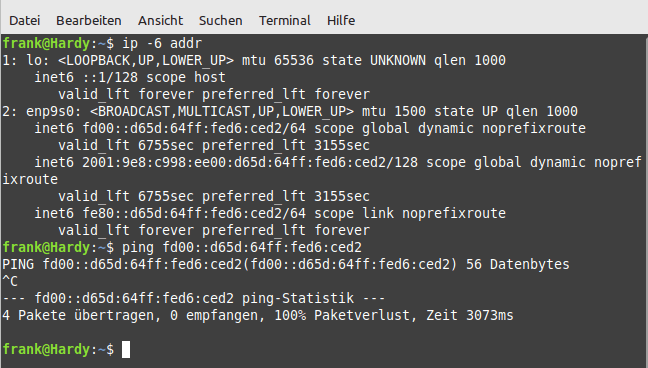
Task: Open the Suchen menu
Action: 221,20
